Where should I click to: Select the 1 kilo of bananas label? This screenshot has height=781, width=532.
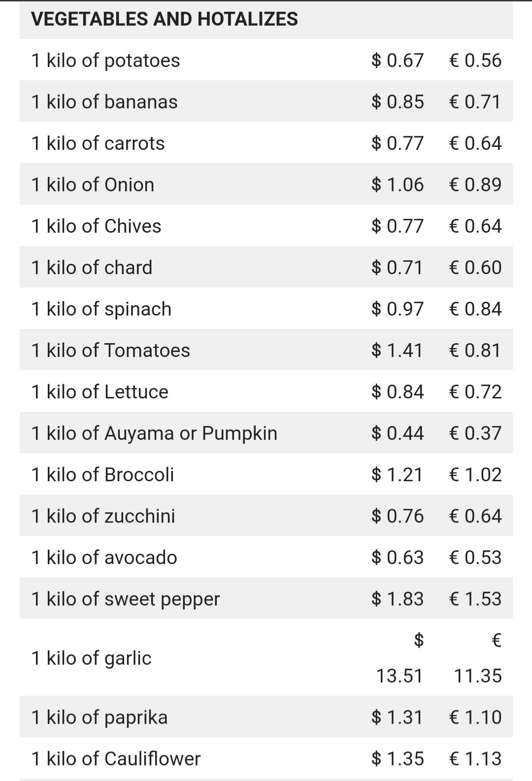104,102
